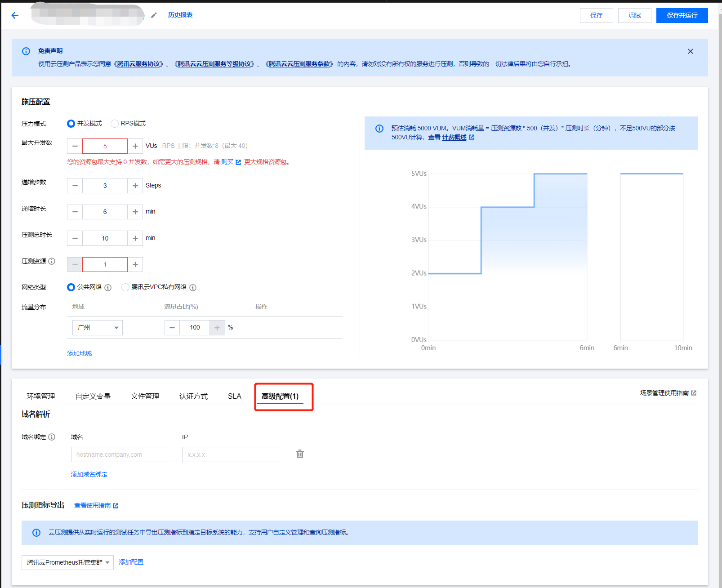This screenshot has width=722, height=588.
Task: Click info icon beside 公共网络
Action: pos(108,288)
